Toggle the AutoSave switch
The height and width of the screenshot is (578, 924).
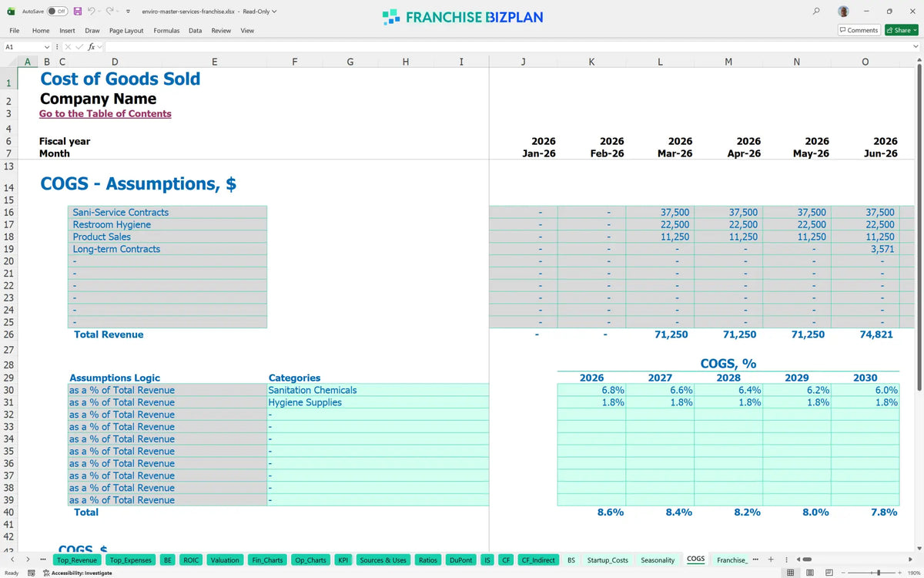tap(57, 12)
